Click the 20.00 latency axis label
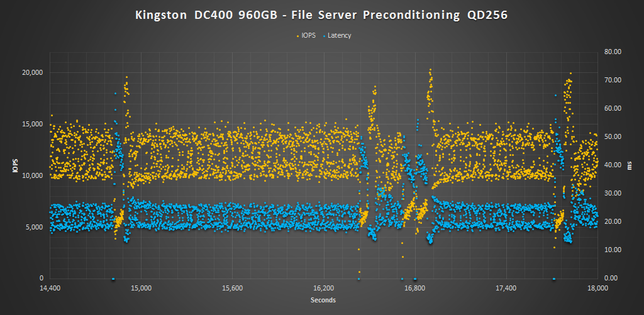Image resolution: width=644 pixels, height=315 pixels. tap(613, 221)
